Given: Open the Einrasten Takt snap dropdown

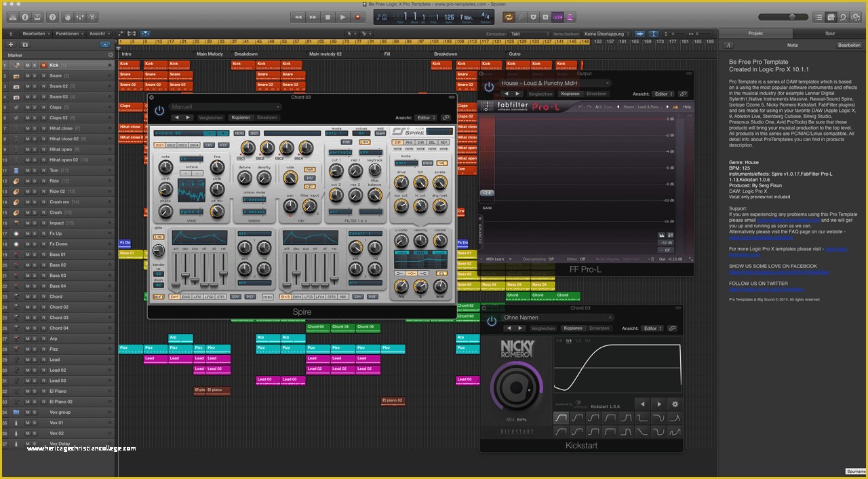Looking at the screenshot, I should [x=529, y=33].
